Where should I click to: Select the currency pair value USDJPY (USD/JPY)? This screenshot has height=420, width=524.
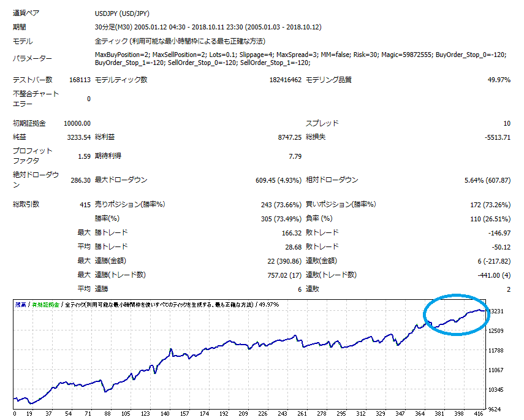pos(122,13)
